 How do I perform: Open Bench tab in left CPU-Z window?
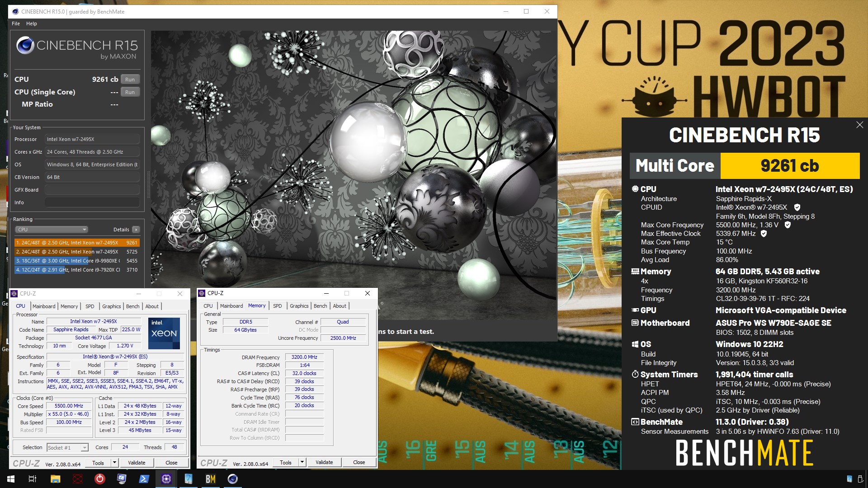click(x=132, y=306)
